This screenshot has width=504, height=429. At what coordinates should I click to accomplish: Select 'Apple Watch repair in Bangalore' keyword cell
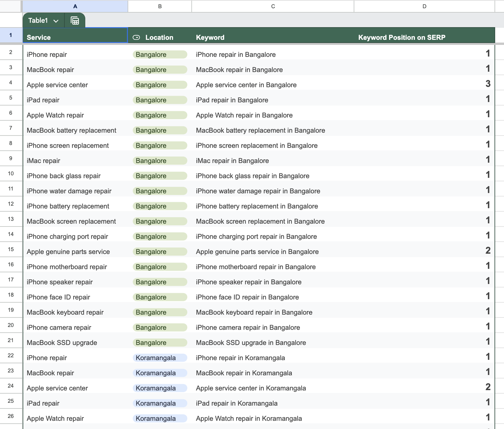(x=273, y=113)
